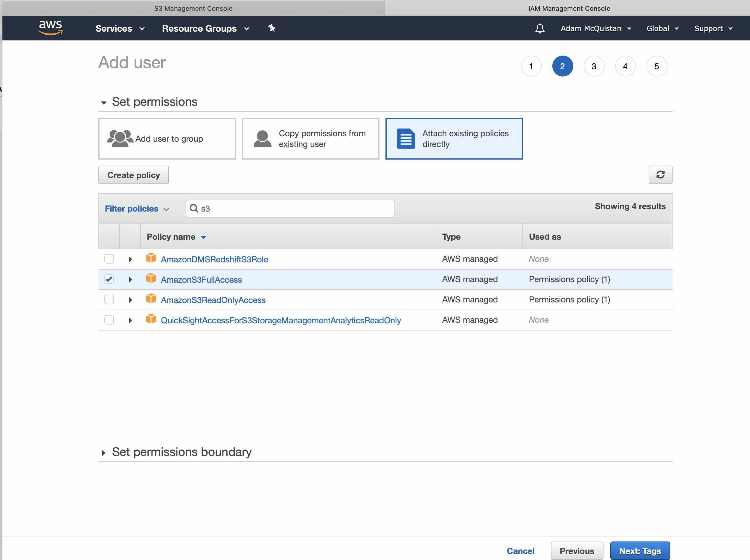Click the pin shortcut icon in navbar
The width and height of the screenshot is (750, 560).
pos(272,28)
